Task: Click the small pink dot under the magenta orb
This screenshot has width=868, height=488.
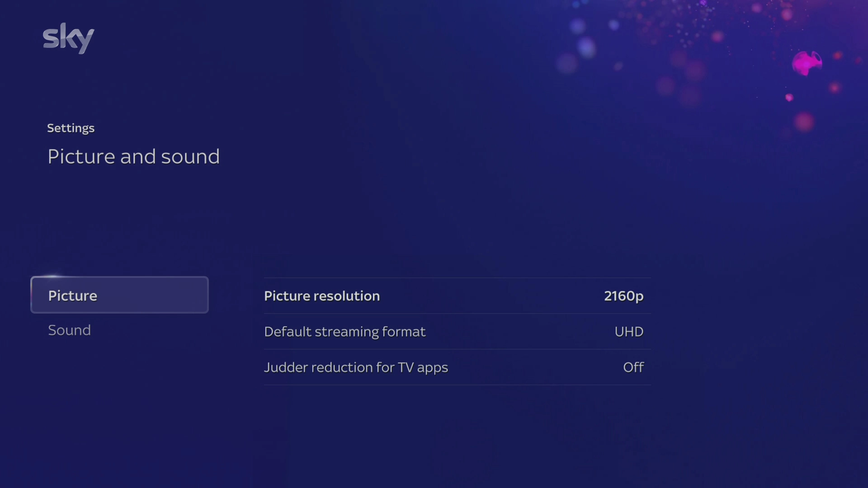Action: (789, 98)
